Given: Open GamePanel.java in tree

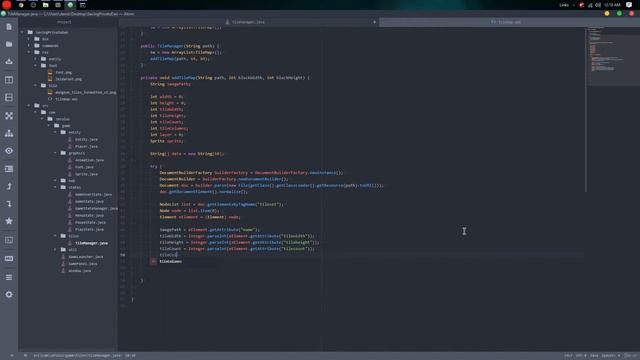Looking at the screenshot, I should (82, 264).
